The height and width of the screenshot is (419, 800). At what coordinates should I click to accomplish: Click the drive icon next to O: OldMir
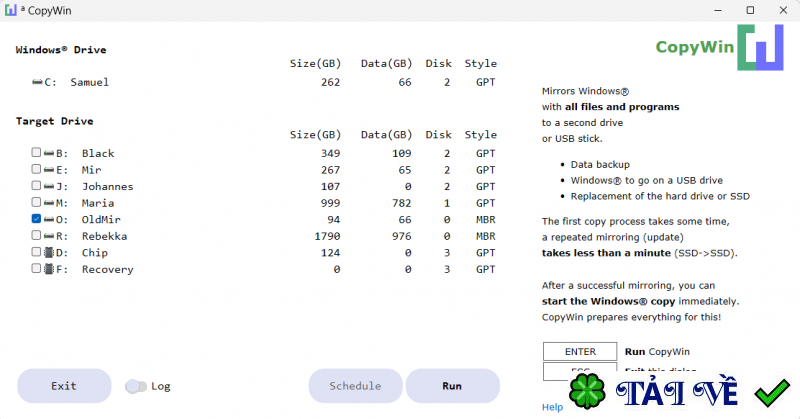pos(49,219)
